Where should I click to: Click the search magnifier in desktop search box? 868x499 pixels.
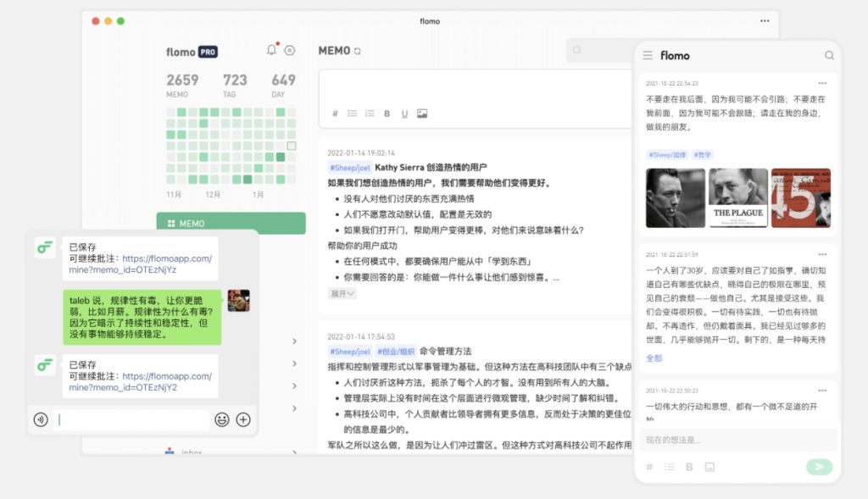tap(576, 50)
